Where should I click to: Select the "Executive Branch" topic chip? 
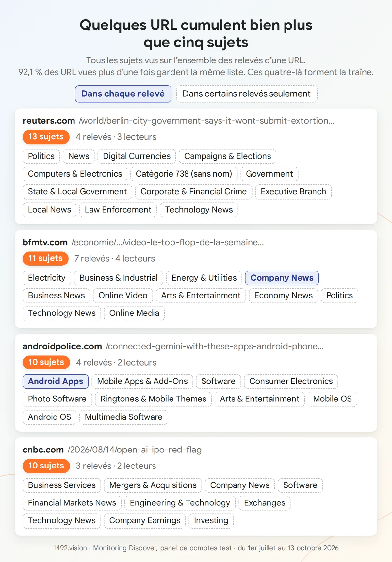[293, 192]
